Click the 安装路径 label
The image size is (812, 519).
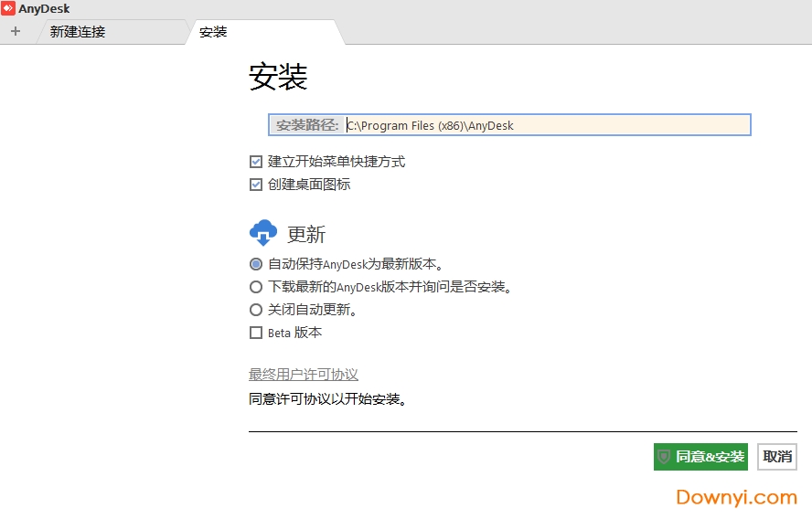point(307,125)
